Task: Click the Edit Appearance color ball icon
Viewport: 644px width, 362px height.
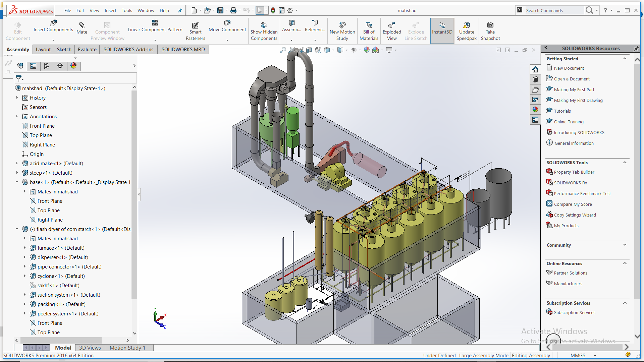Action: (x=367, y=50)
